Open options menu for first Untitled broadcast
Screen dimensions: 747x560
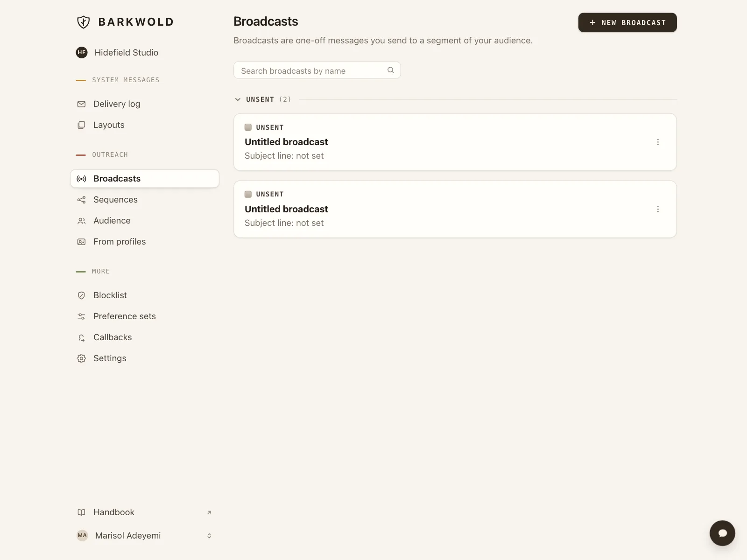coord(658,142)
